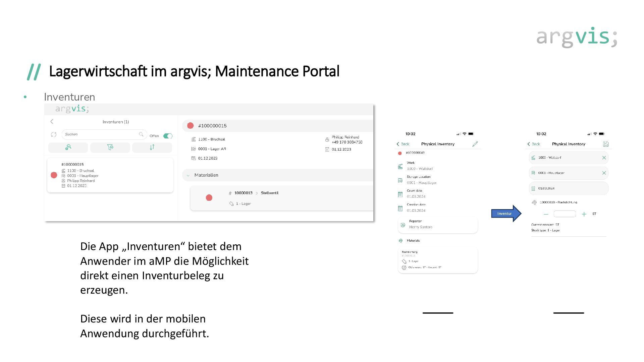
Task: Open the Flachdichtung material card
Action: point(438,260)
